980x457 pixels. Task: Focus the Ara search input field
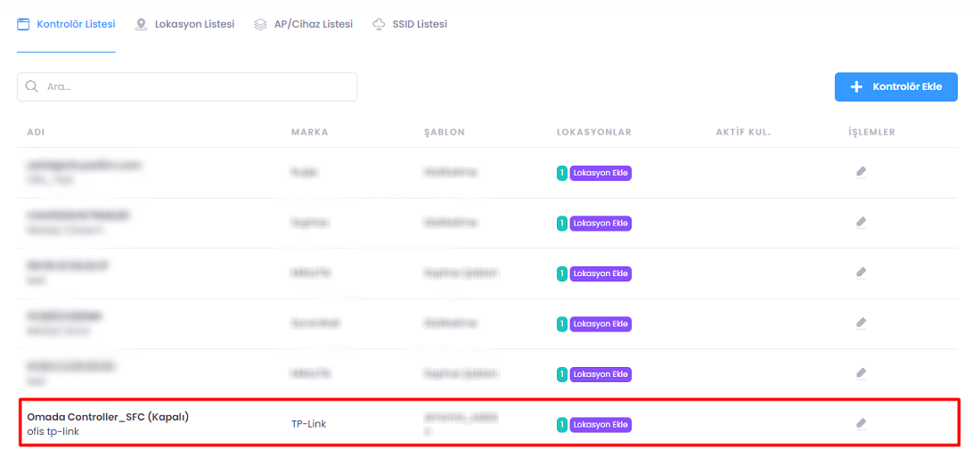196,87
